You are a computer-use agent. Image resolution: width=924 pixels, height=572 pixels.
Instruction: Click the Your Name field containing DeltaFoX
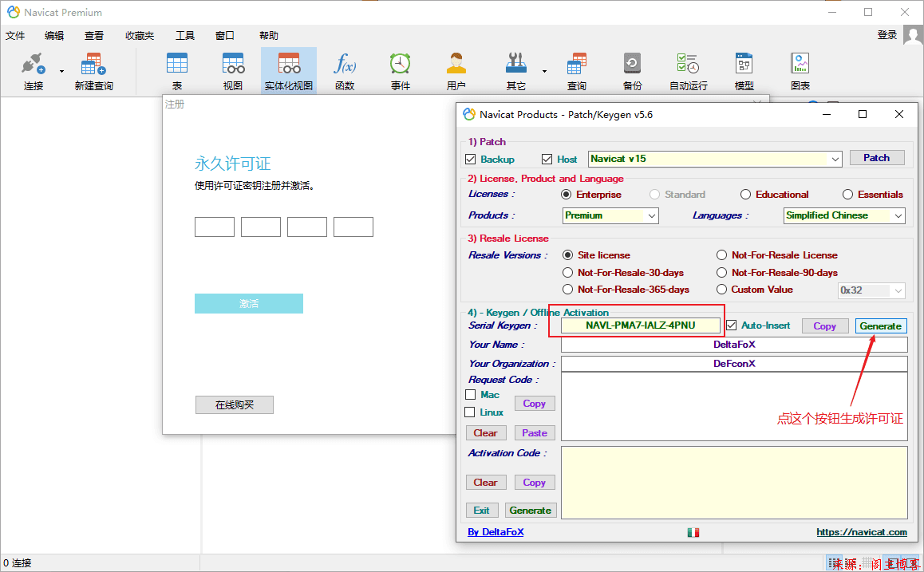click(x=734, y=345)
